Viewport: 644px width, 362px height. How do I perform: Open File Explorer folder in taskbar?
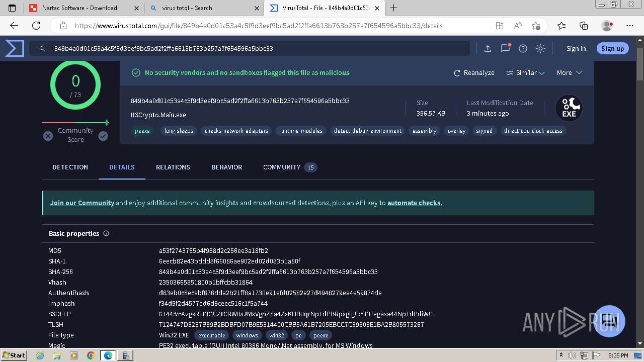click(57, 355)
